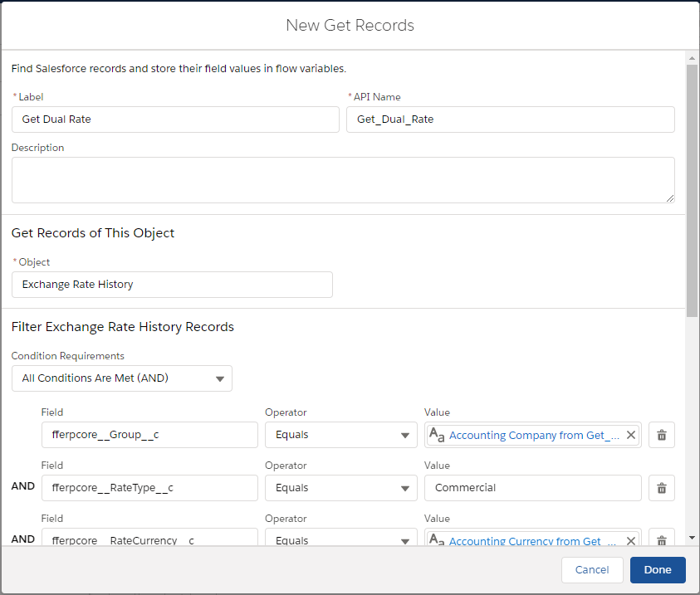Click the Accounting Company from Get value link
Viewport: 700px width, 595px height.
click(534, 435)
